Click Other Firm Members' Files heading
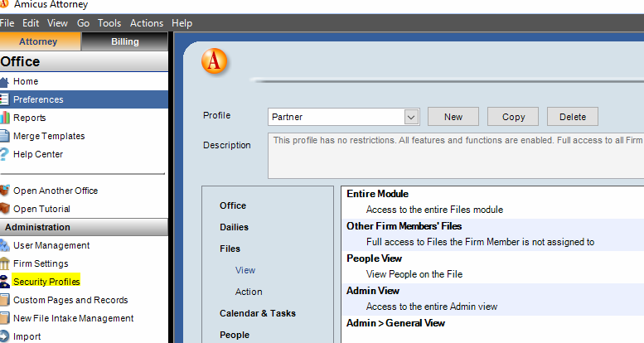 404,226
